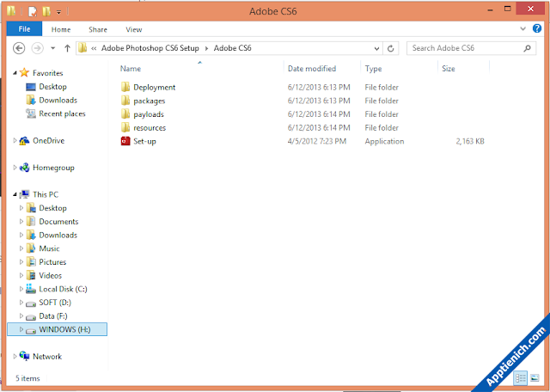The height and width of the screenshot is (392, 550).
Task: Expand the ribbon with the chevron
Action: pyautogui.click(x=522, y=28)
